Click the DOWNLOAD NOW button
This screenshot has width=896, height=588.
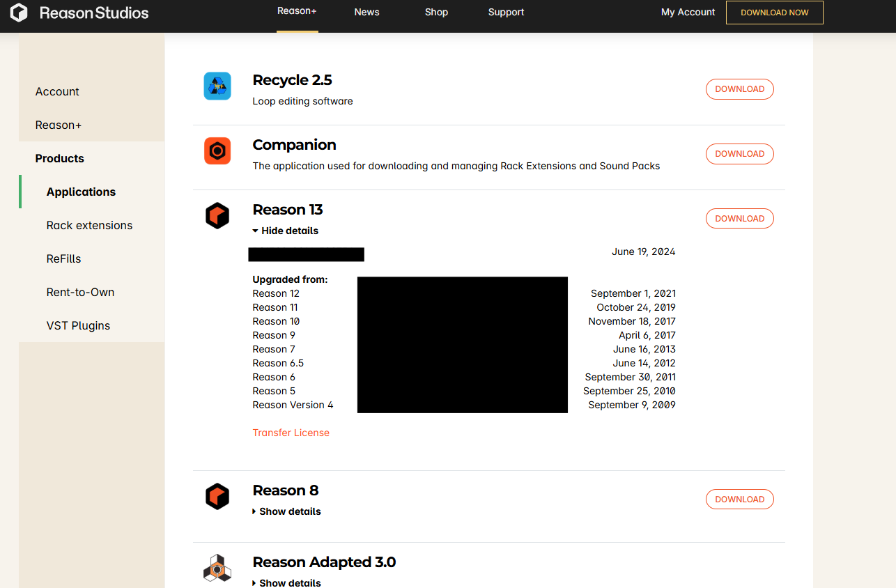click(775, 13)
